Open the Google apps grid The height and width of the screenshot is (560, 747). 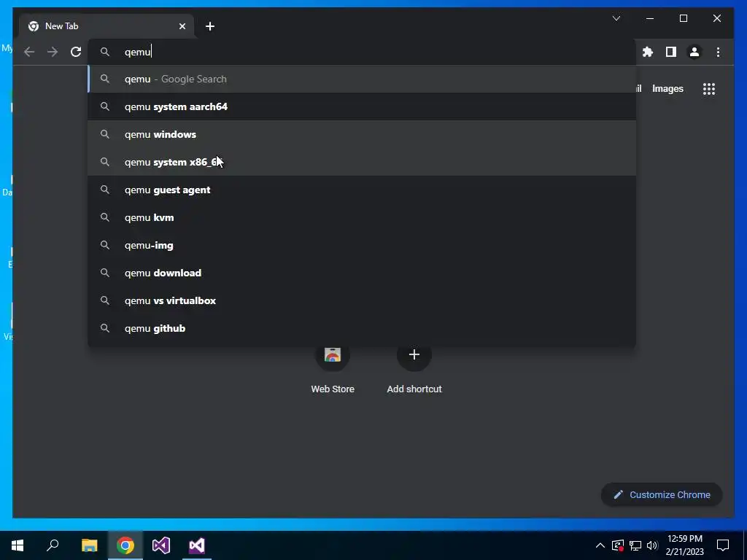[x=709, y=88]
